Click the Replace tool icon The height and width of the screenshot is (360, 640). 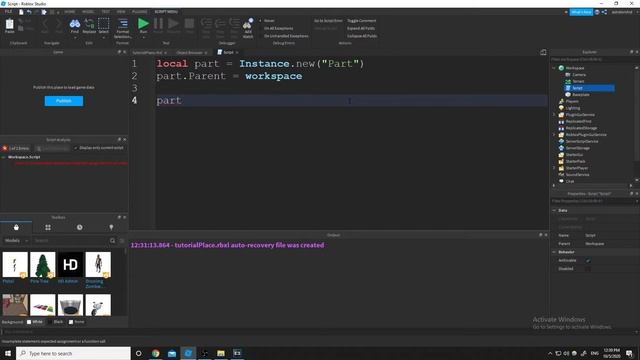coord(89,24)
